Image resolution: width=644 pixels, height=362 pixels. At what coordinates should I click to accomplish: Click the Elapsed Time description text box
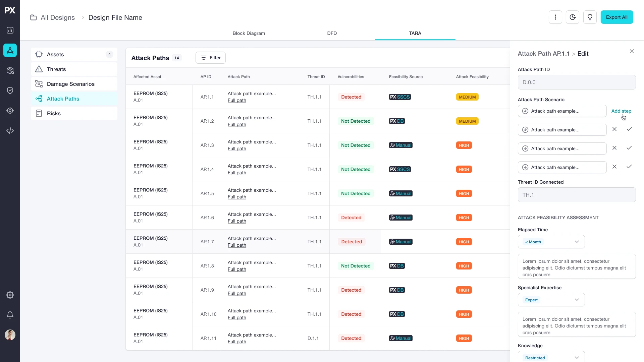click(577, 266)
